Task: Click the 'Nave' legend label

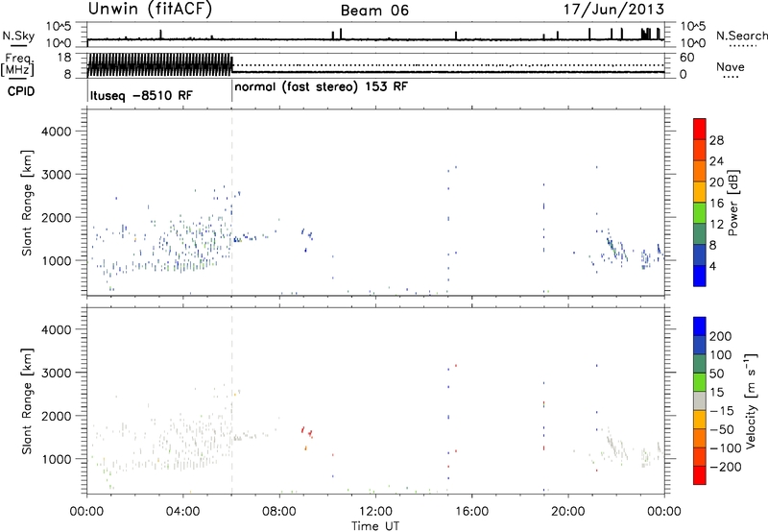Action: point(731,67)
